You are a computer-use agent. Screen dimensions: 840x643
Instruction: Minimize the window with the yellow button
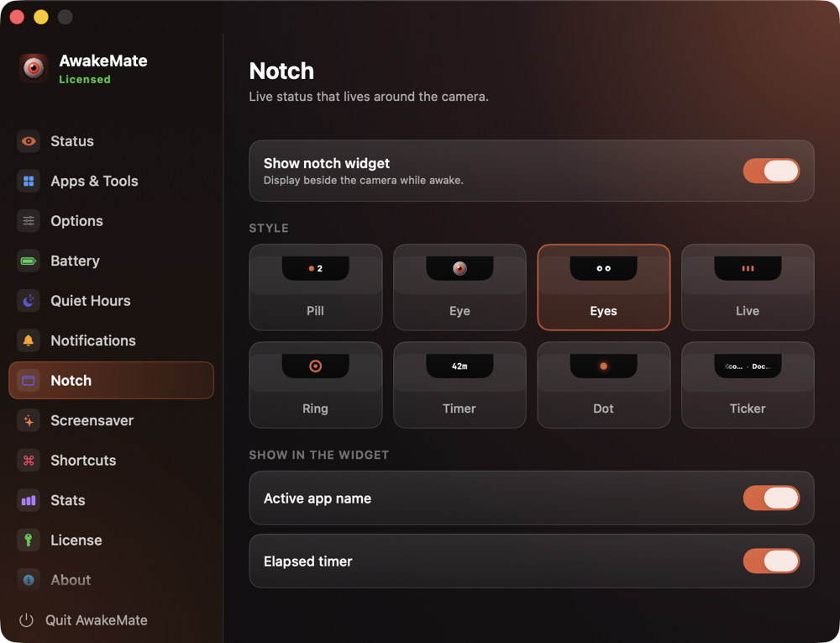41,17
